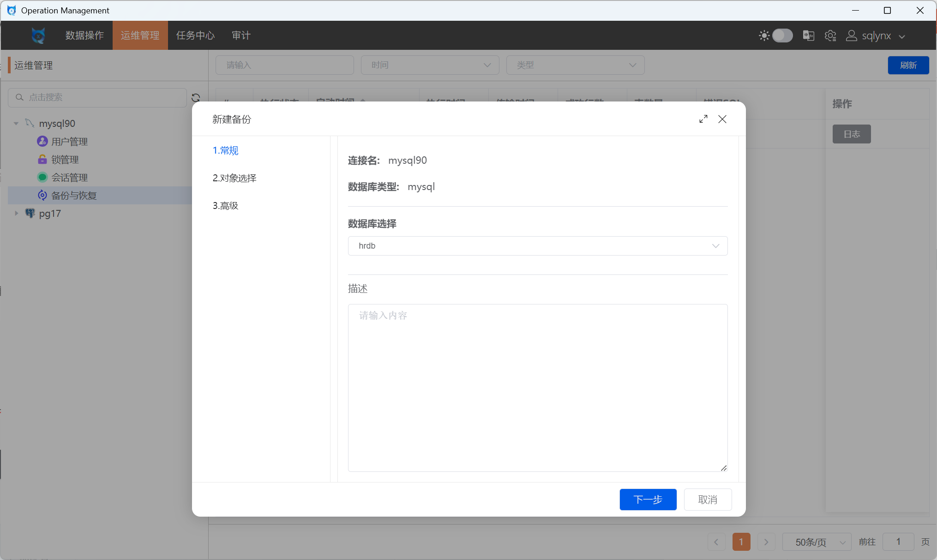Image resolution: width=937 pixels, height=560 pixels.
Task: Collapse the mysql90 connection node
Action: click(16, 124)
